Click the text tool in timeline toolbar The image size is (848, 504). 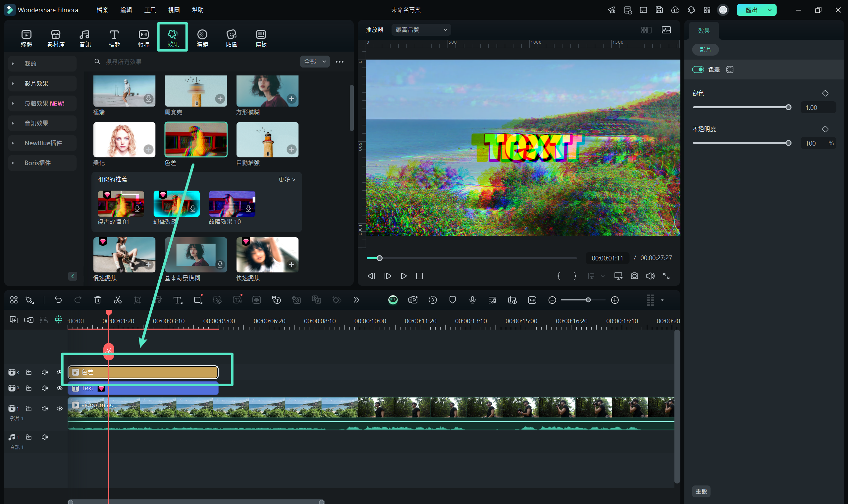click(178, 300)
